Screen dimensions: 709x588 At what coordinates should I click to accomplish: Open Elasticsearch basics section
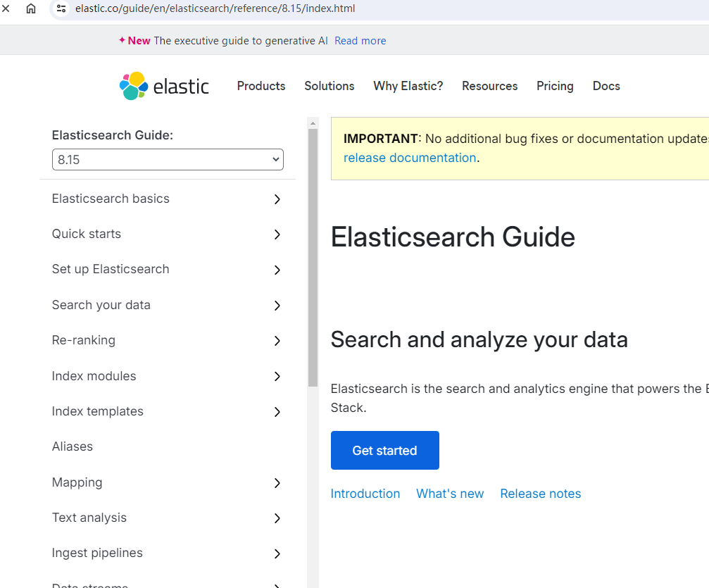coord(111,199)
